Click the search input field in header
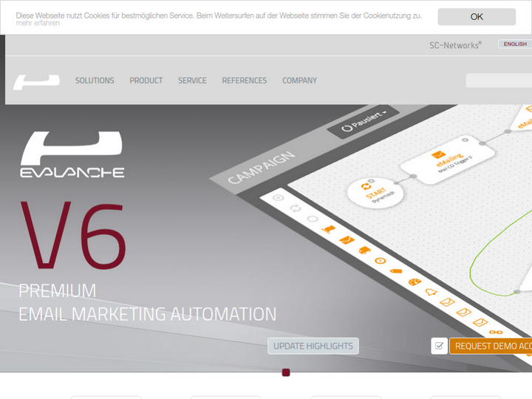The height and width of the screenshot is (399, 532). (499, 81)
